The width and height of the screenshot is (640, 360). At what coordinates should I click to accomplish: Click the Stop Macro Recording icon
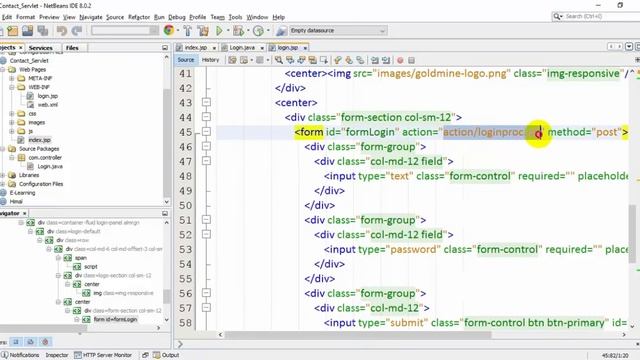(x=411, y=60)
